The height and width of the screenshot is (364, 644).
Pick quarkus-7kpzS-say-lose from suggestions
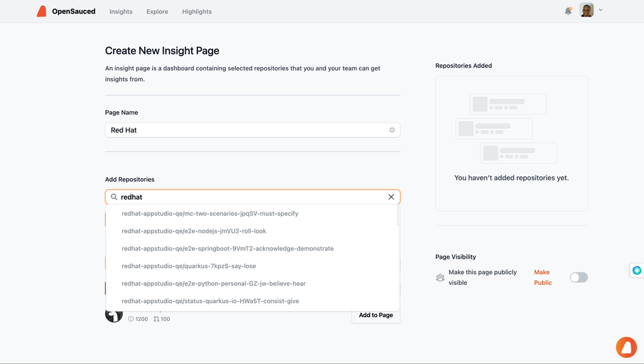189,266
